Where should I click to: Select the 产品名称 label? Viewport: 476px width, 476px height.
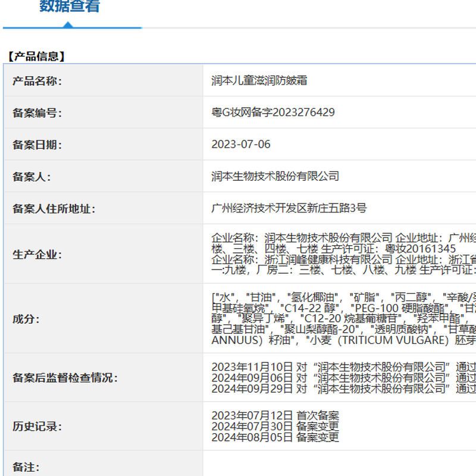[37, 81]
